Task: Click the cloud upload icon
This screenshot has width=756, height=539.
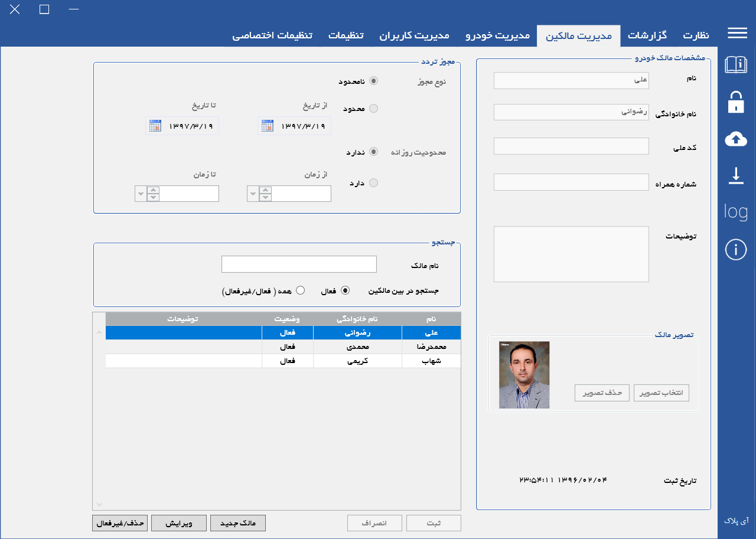Action: pyautogui.click(x=736, y=139)
